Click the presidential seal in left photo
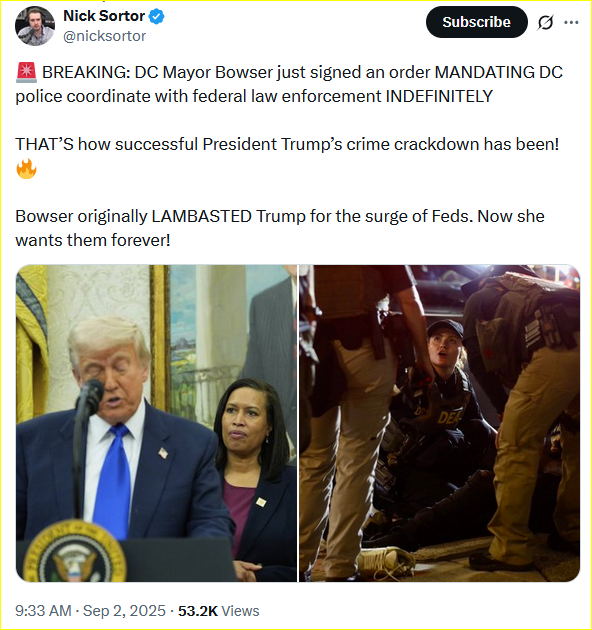 pos(75,551)
